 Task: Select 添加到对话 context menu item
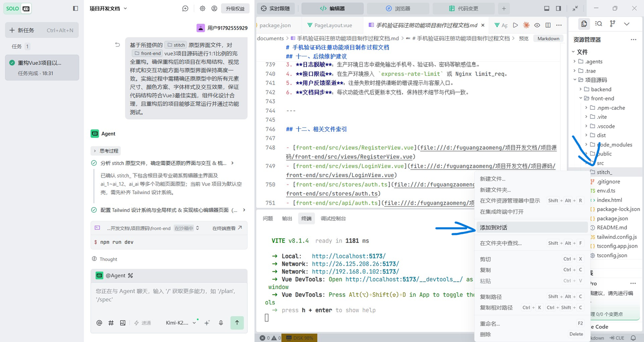tap(531, 227)
